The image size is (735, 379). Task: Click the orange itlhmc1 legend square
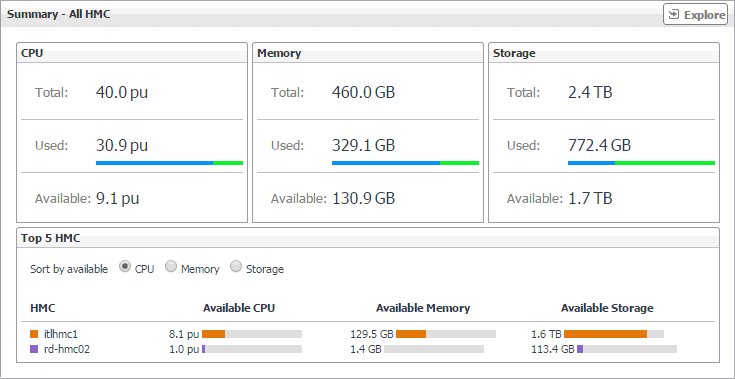pos(34,334)
